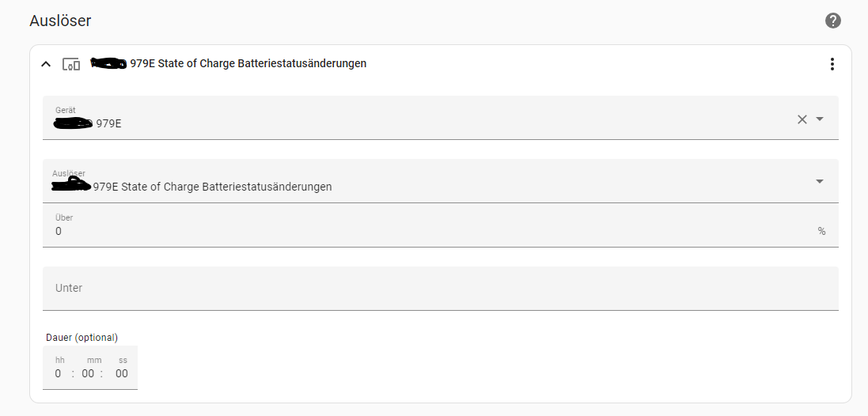
Task: Click the minutes box in Dauer
Action: [x=88, y=374]
